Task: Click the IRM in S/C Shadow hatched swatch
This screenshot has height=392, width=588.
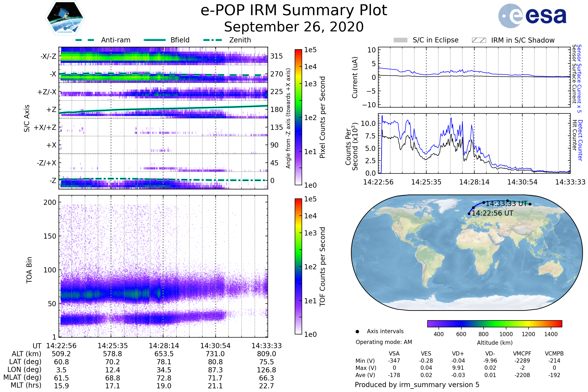Action: pyautogui.click(x=479, y=40)
